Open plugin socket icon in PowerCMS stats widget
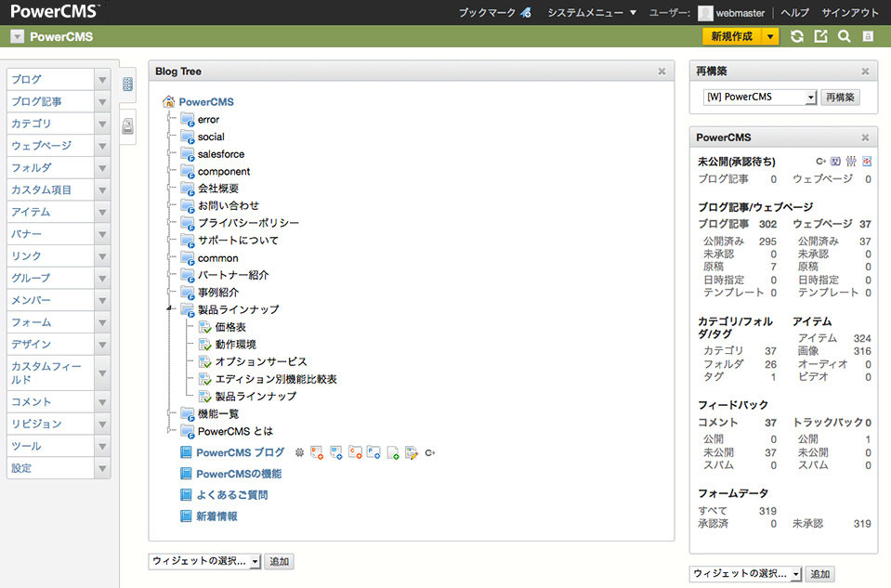 pyautogui.click(x=835, y=162)
